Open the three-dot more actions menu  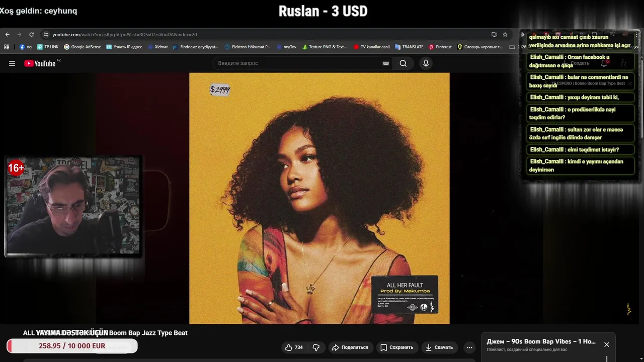(469, 347)
